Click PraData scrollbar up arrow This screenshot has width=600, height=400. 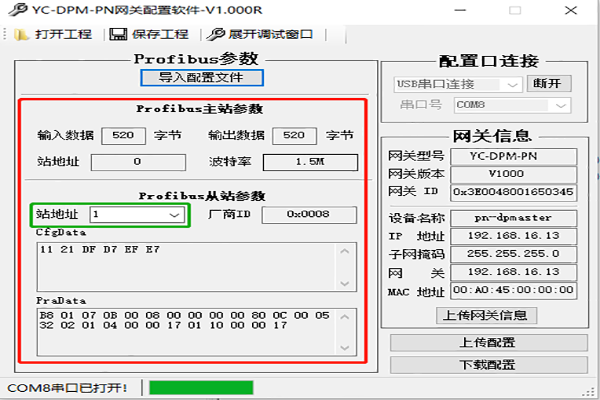345,317
